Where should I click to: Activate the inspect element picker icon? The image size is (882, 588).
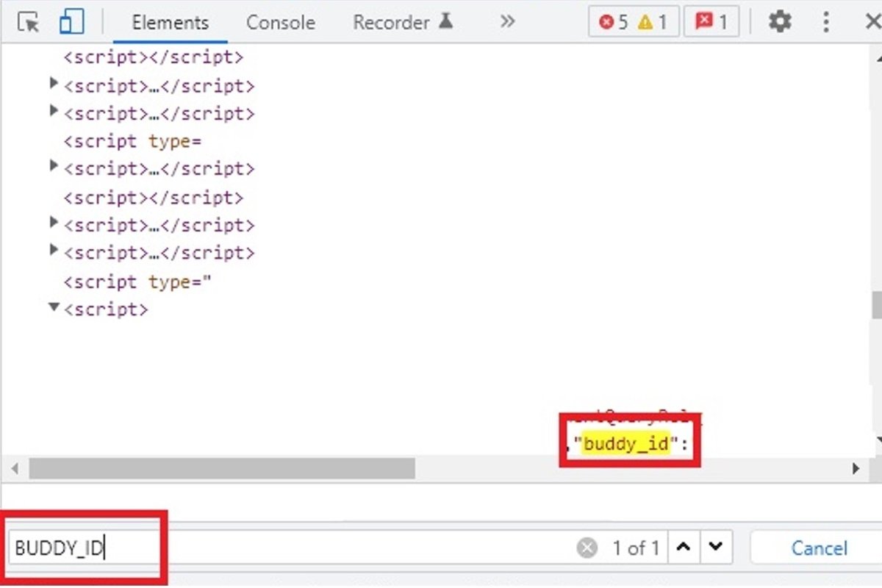(x=28, y=22)
